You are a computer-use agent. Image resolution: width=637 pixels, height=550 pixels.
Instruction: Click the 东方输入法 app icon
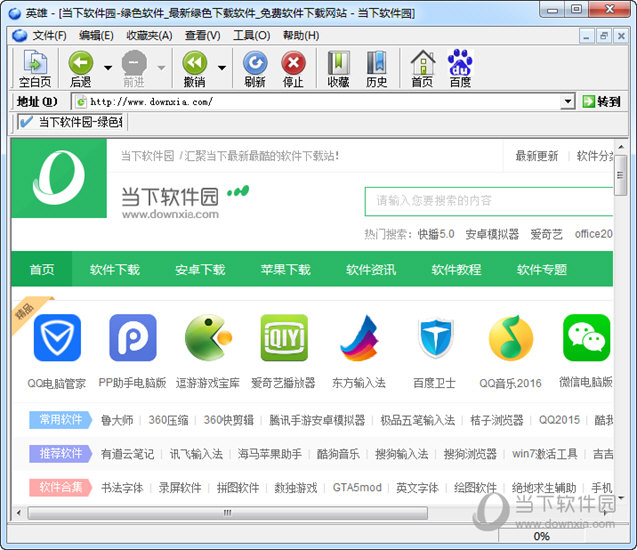pyautogui.click(x=360, y=338)
